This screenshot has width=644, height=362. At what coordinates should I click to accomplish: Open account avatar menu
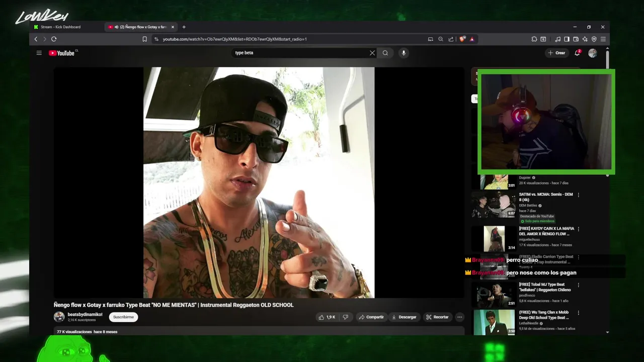point(593,53)
